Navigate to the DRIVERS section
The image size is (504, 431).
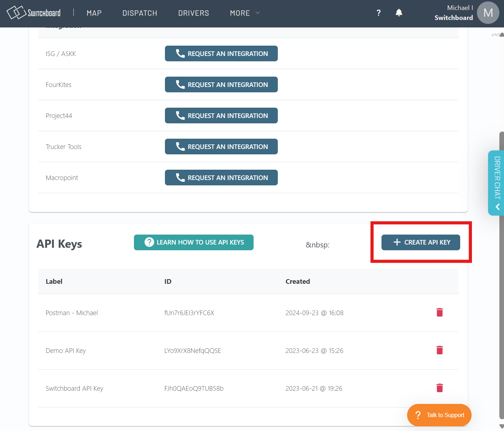pyautogui.click(x=193, y=13)
